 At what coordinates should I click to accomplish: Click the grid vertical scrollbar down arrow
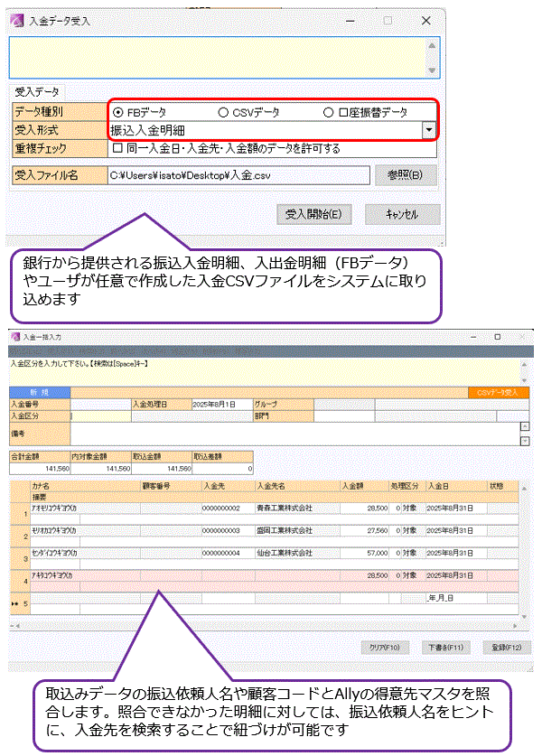524,617
